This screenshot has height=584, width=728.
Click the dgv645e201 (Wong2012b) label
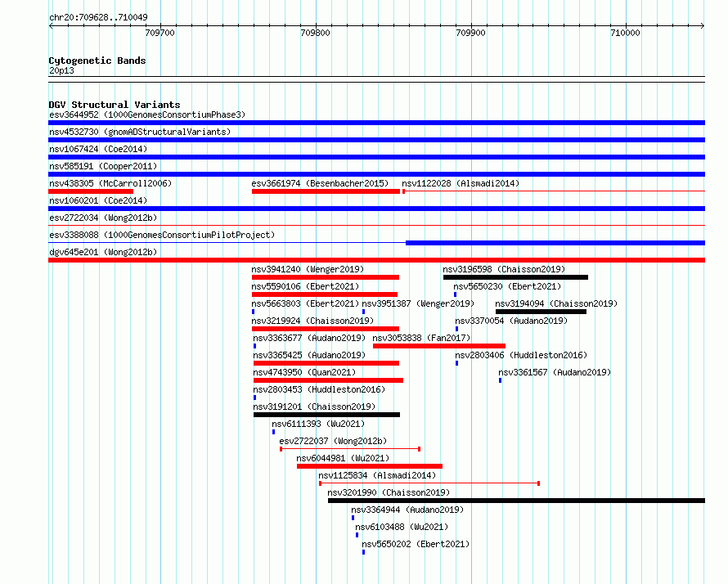coord(103,252)
